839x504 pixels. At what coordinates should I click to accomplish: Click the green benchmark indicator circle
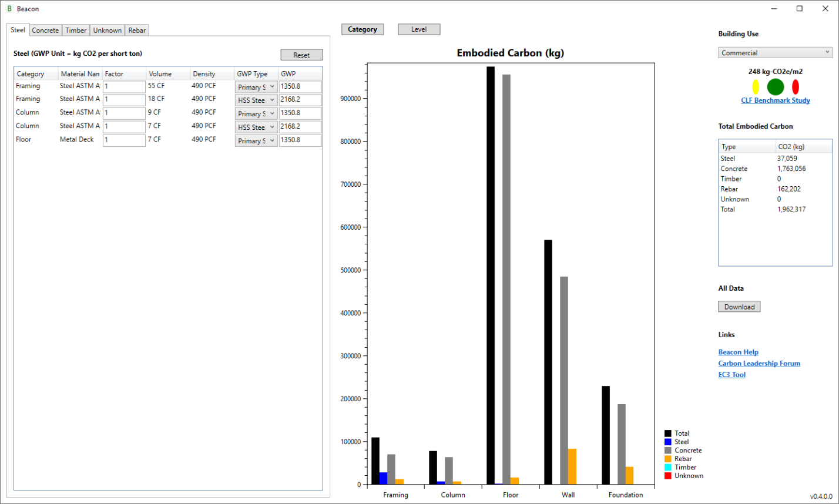[x=776, y=87]
